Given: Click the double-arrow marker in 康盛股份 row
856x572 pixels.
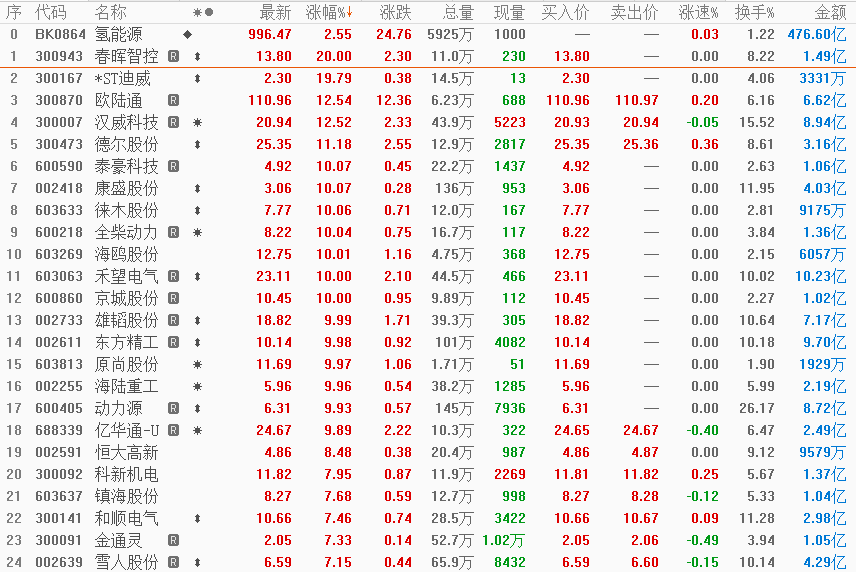Looking at the screenshot, I should click(198, 188).
